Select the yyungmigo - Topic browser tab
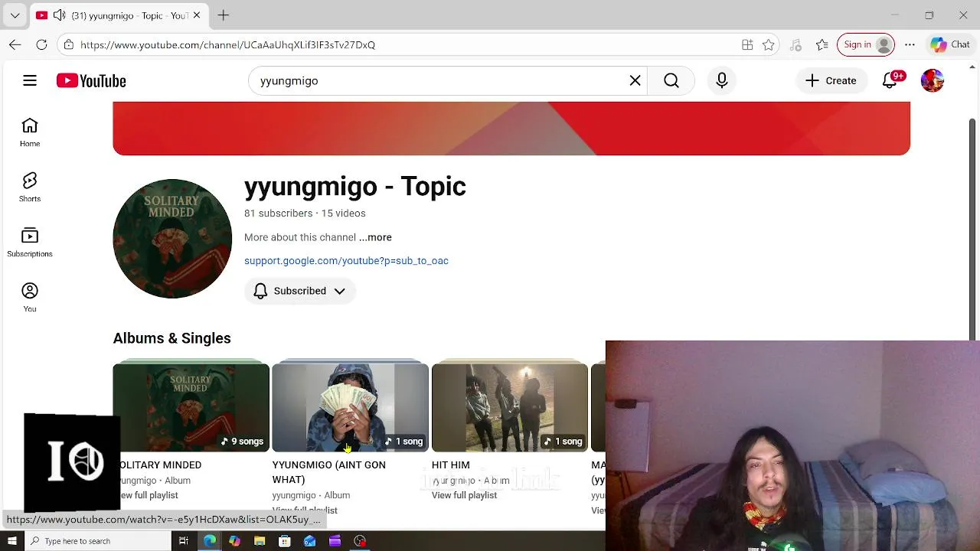The height and width of the screenshot is (551, 980). (119, 15)
